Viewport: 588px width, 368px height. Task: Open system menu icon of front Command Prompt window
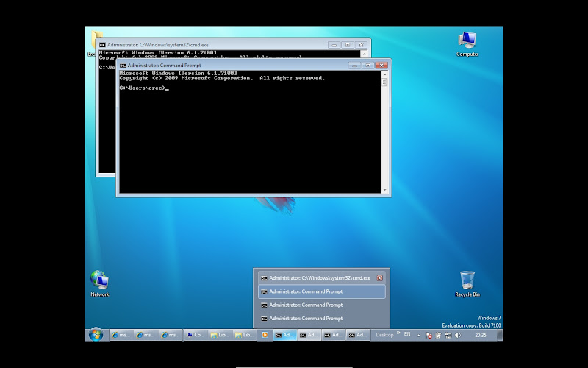click(x=123, y=66)
